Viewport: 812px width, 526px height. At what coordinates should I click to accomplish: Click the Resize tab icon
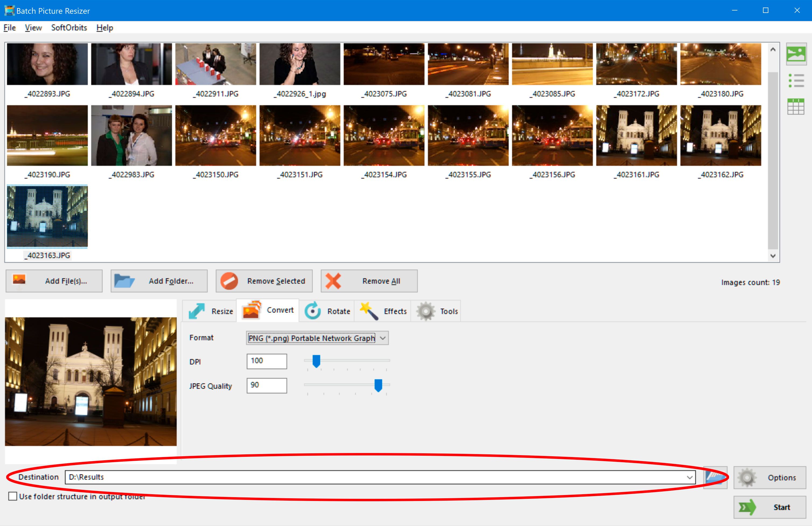click(x=198, y=311)
